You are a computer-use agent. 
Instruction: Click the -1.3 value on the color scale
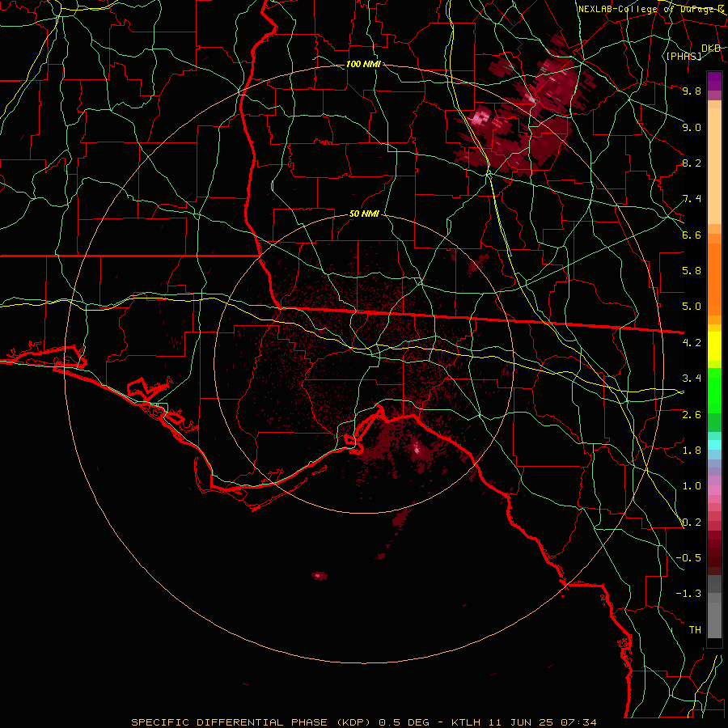pos(688,594)
